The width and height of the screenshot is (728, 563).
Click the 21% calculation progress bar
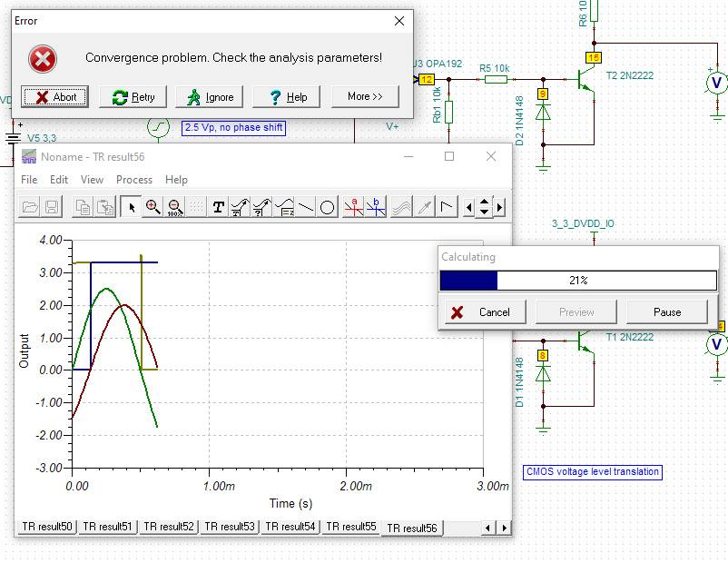(576, 280)
